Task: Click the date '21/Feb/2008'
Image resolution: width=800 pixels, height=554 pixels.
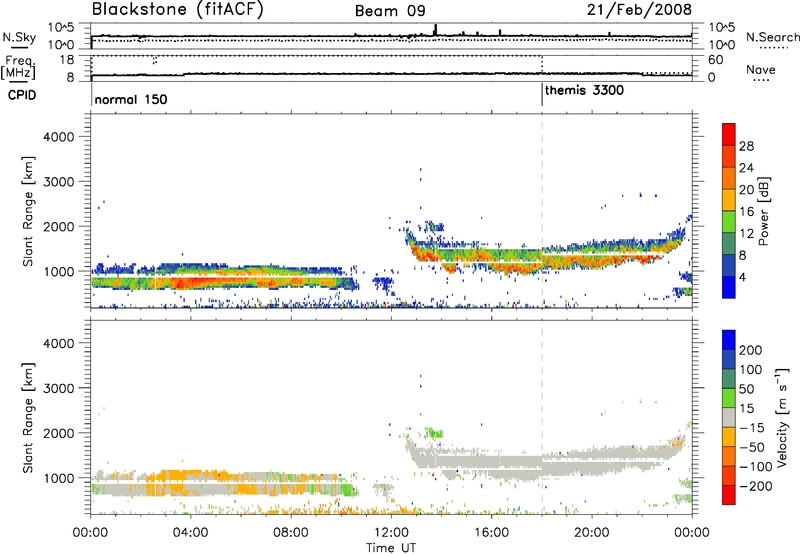Action: pos(639,9)
